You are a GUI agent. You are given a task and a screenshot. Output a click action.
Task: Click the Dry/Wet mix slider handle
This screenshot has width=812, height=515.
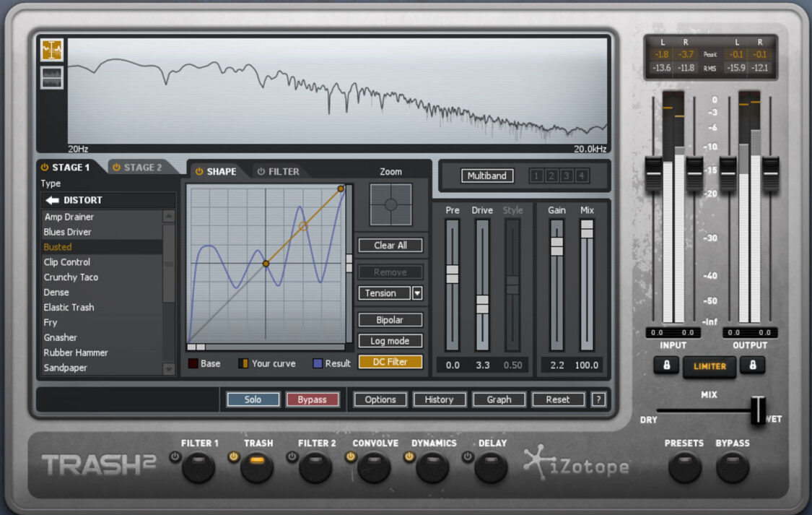(x=760, y=410)
